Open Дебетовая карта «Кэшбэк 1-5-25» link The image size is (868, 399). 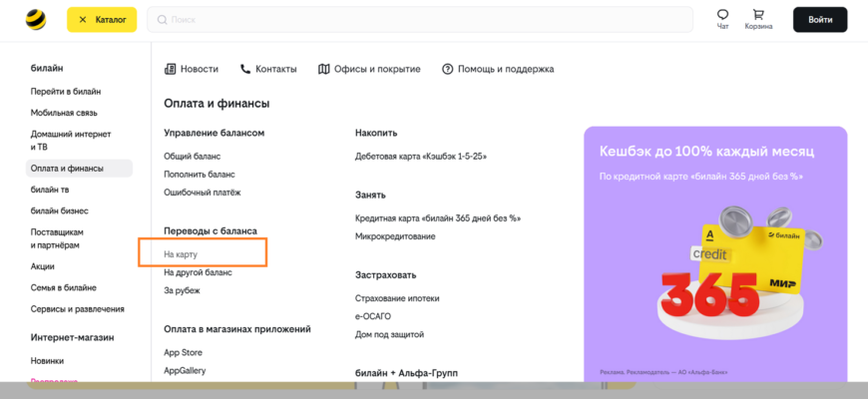421,157
